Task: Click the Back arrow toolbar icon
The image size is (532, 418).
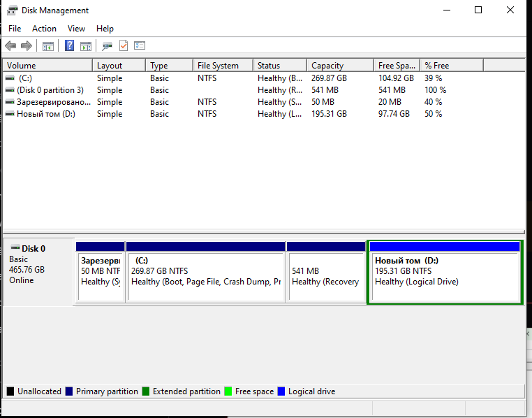Action: pos(10,45)
